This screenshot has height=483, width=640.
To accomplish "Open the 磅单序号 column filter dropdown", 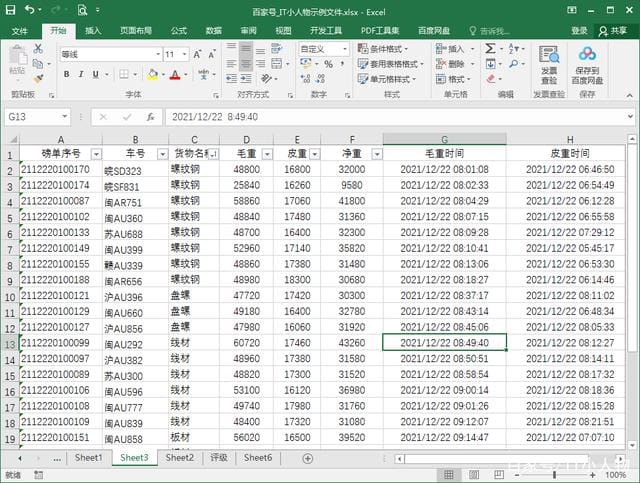I will coord(96,154).
